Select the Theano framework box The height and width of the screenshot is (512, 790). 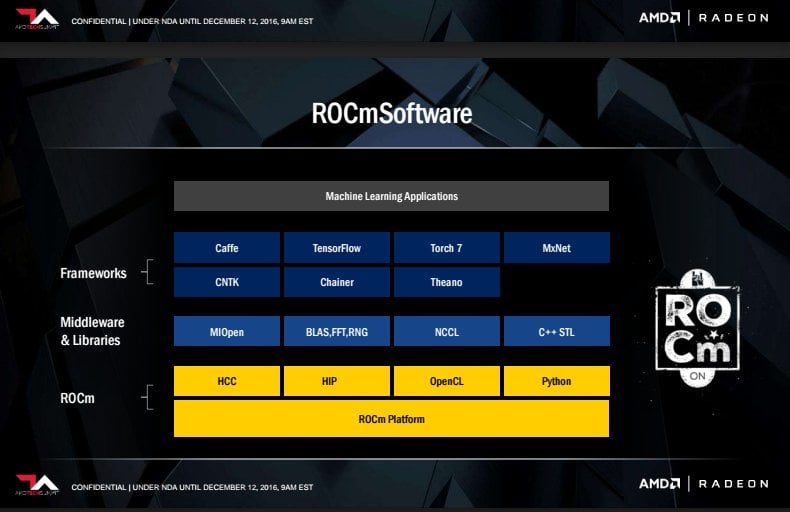tap(446, 282)
